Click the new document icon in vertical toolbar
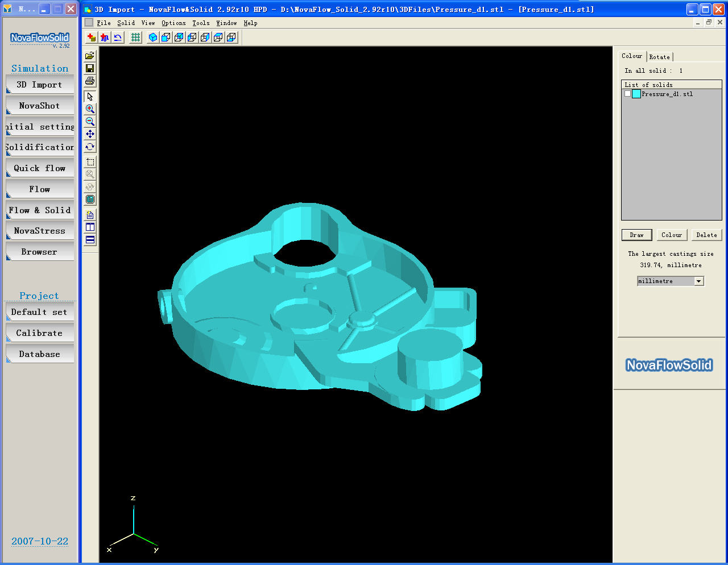The height and width of the screenshot is (565, 728). tap(90, 215)
